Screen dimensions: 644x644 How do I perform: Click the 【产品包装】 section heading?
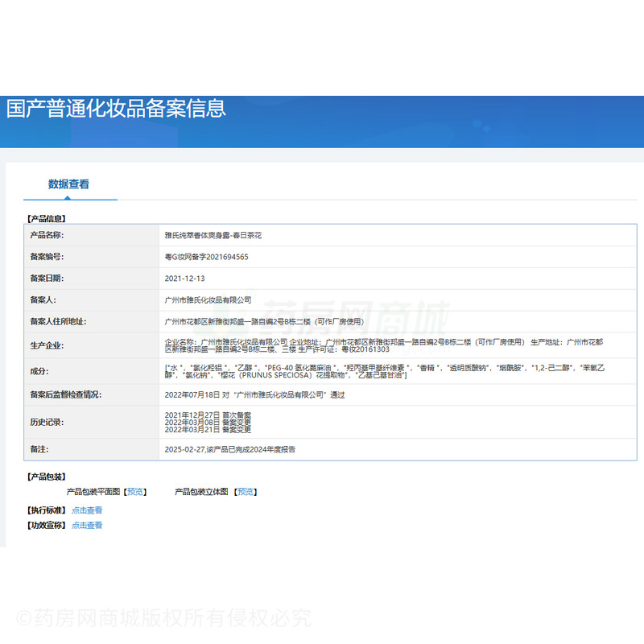(47, 477)
